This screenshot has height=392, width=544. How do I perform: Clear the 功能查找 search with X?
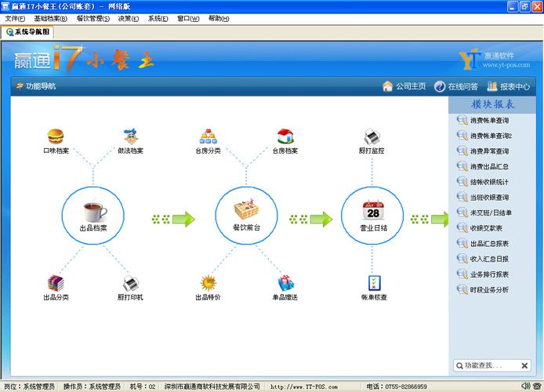[x=525, y=365]
